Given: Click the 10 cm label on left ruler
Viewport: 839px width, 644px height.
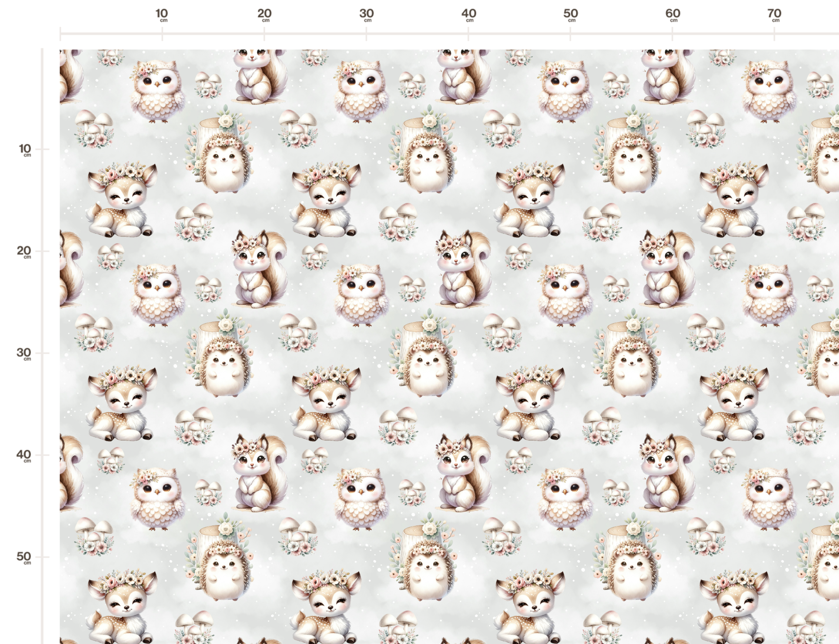Looking at the screenshot, I should [x=25, y=150].
